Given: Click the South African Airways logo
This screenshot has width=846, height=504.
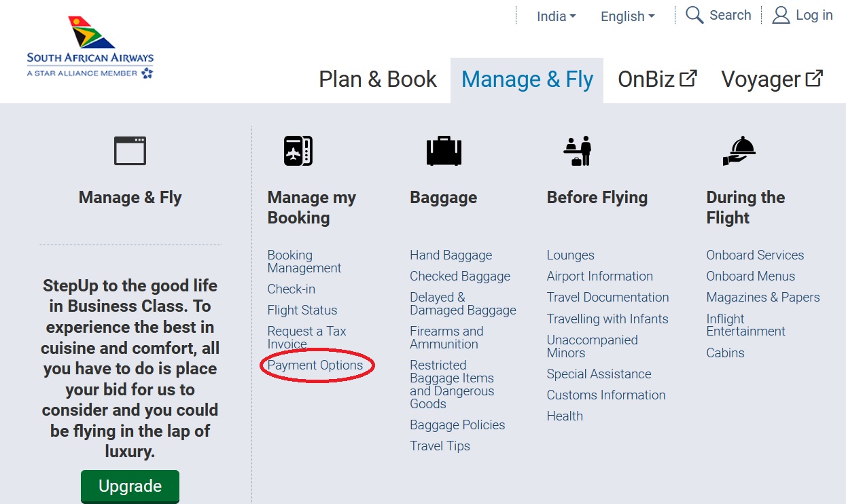Looking at the screenshot, I should 90,48.
